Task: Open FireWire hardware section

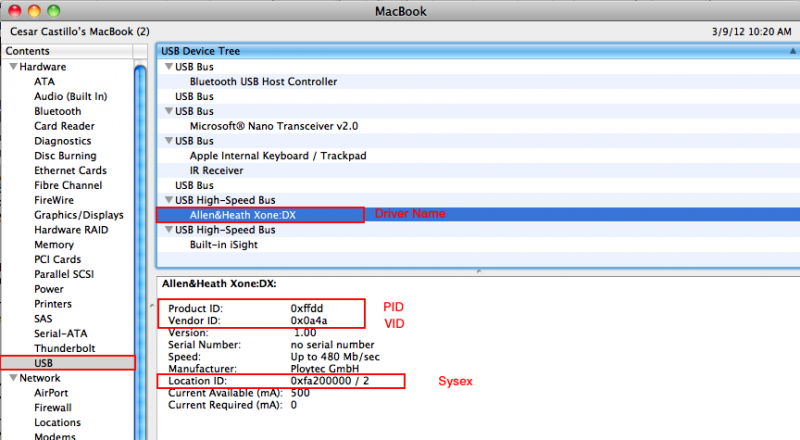Action: tap(54, 200)
